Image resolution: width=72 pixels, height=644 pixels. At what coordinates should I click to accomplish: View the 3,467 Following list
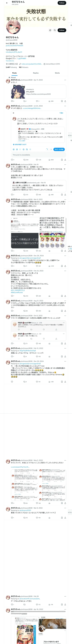(11, 67)
